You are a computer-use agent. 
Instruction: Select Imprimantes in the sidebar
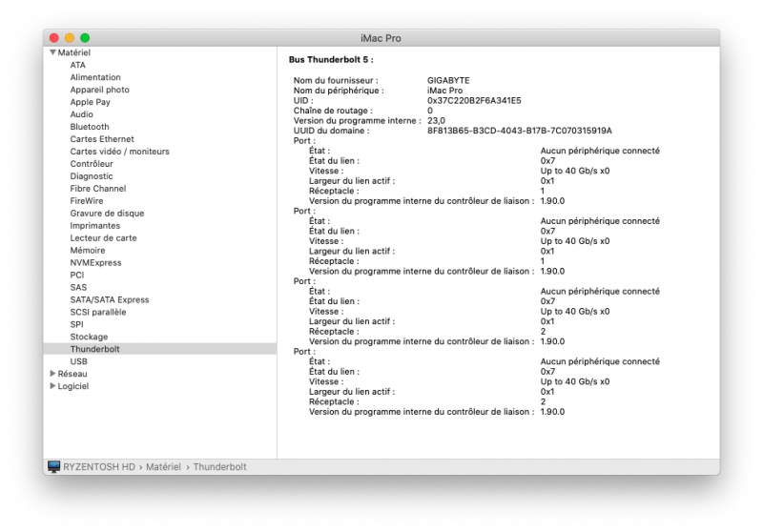pos(94,226)
